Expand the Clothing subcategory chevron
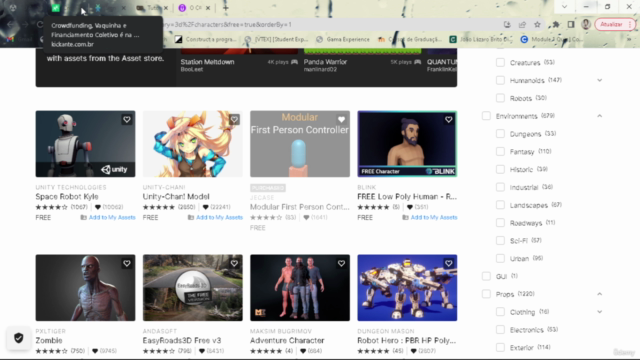 (x=600, y=312)
